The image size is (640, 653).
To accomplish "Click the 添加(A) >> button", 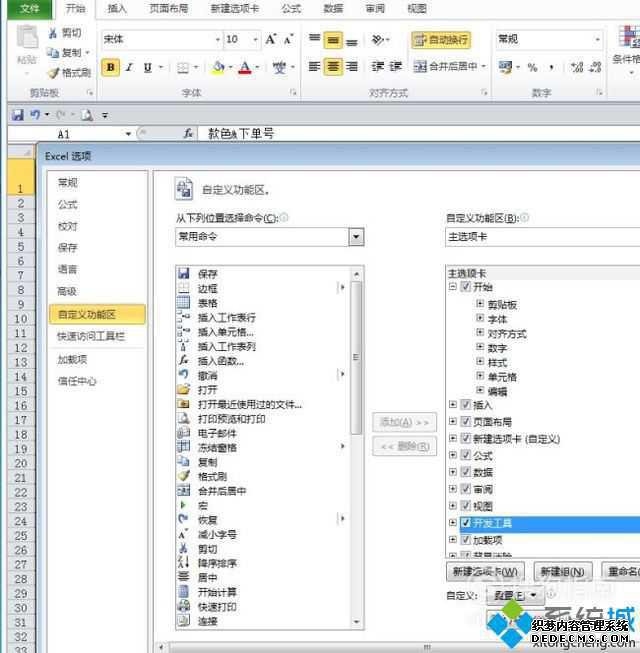I will [x=404, y=422].
